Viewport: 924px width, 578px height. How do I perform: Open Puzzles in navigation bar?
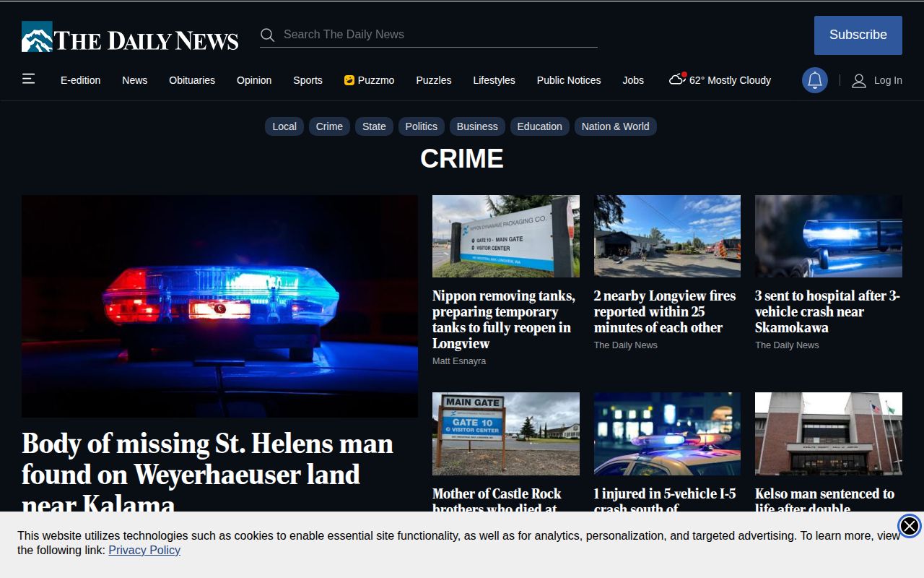(x=434, y=80)
